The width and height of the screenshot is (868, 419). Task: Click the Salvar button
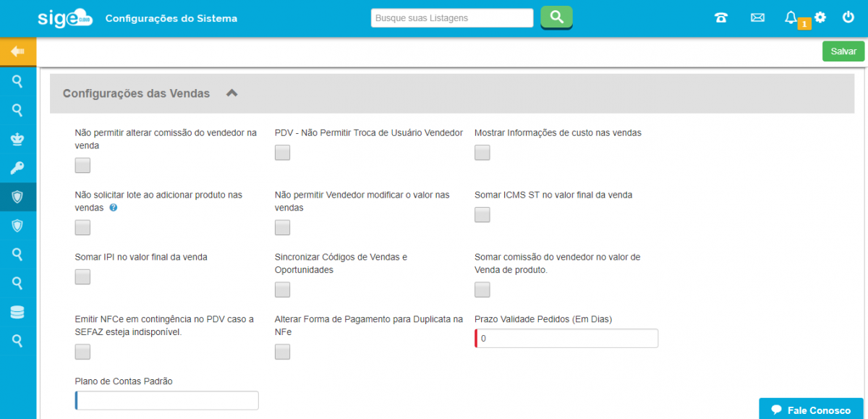click(843, 51)
